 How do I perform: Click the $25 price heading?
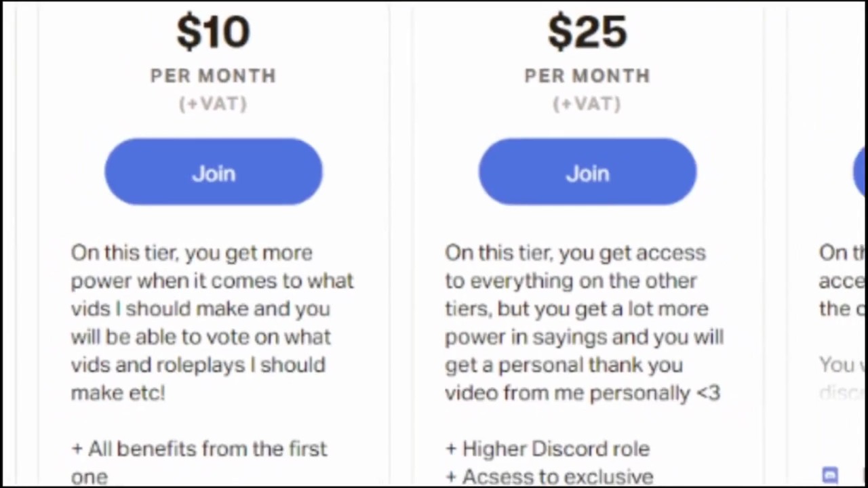click(x=587, y=33)
